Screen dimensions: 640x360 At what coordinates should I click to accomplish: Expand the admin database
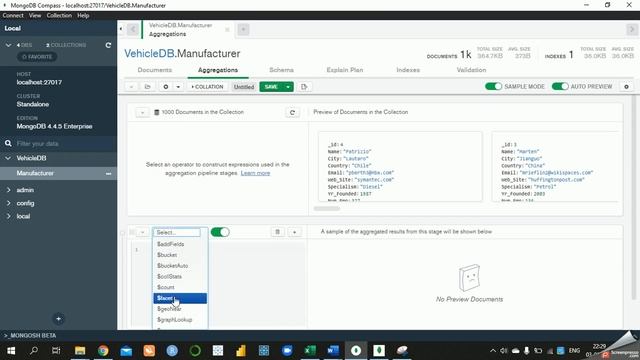point(8,190)
